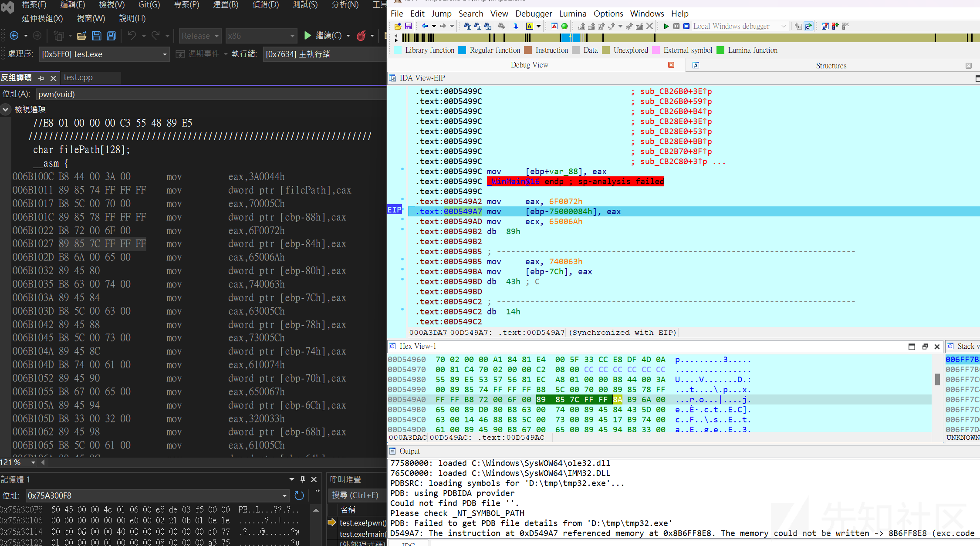Jump back with IDA's blue left arrow
Screen dimensions: 980x546
425,26
